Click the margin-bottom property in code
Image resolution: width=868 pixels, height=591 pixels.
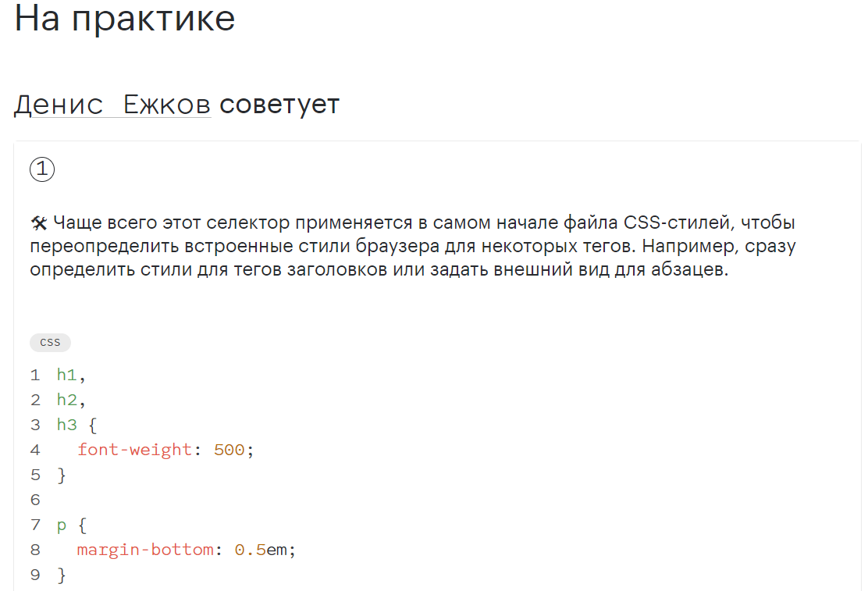coord(145,550)
